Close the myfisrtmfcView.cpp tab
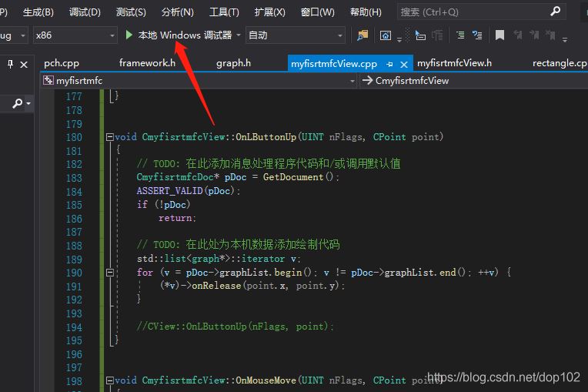 point(404,65)
